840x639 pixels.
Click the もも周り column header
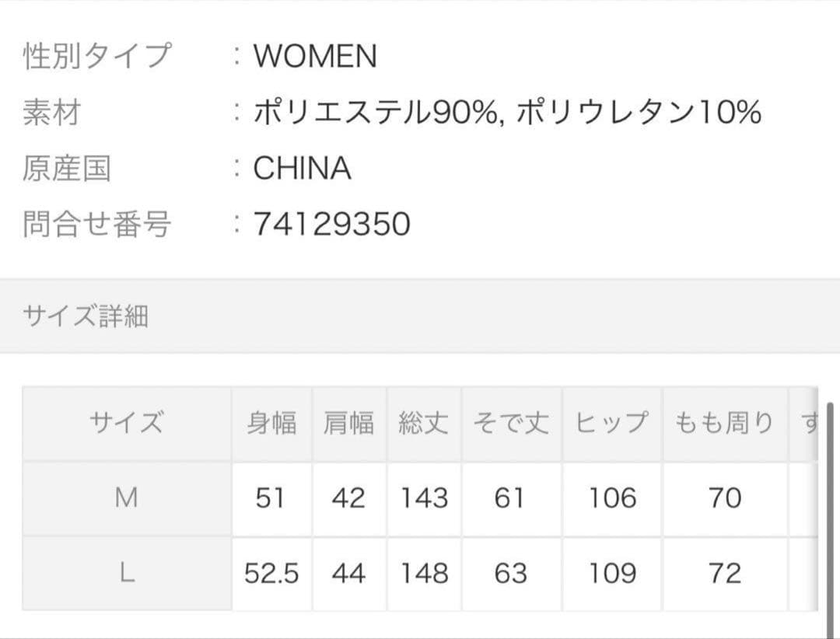pyautogui.click(x=724, y=423)
